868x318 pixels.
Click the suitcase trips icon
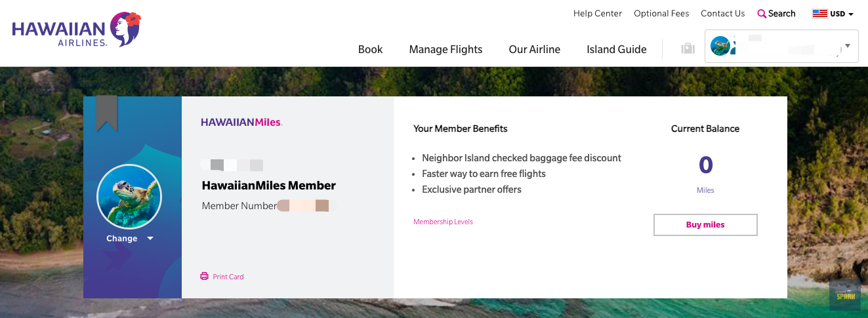click(x=688, y=49)
